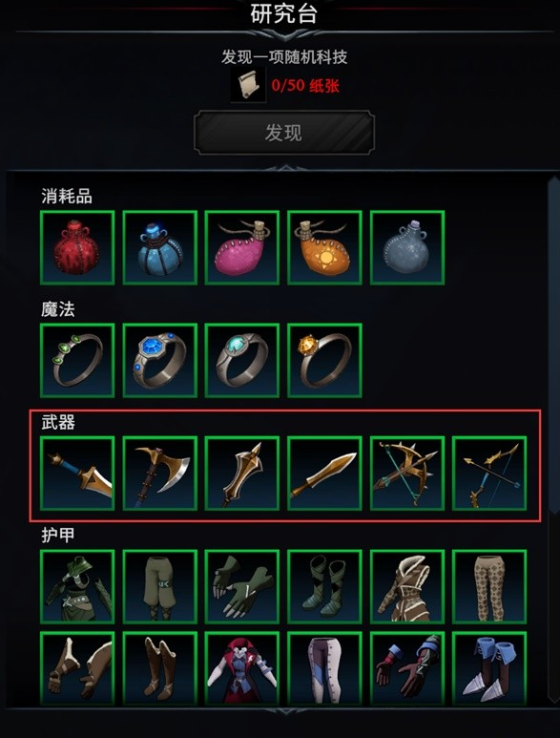560x738 pixels.
Task: Select the sword weapon icon
Action: tap(77, 474)
